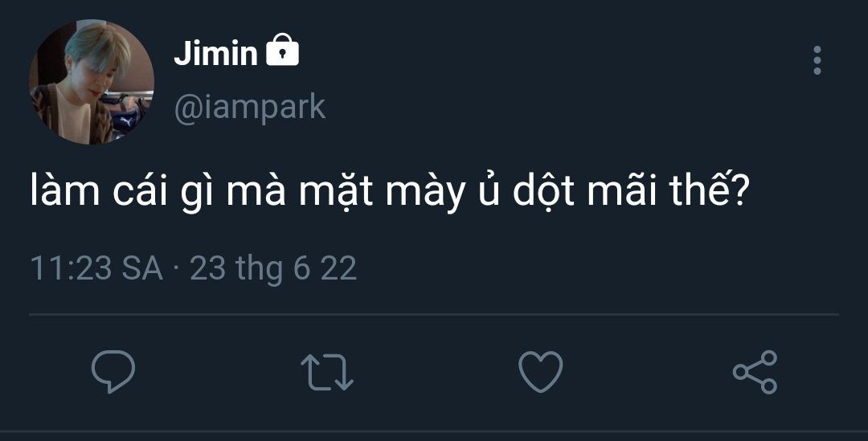Like the tweet with the heart icon
The width and height of the screenshot is (868, 441).
click(x=540, y=372)
